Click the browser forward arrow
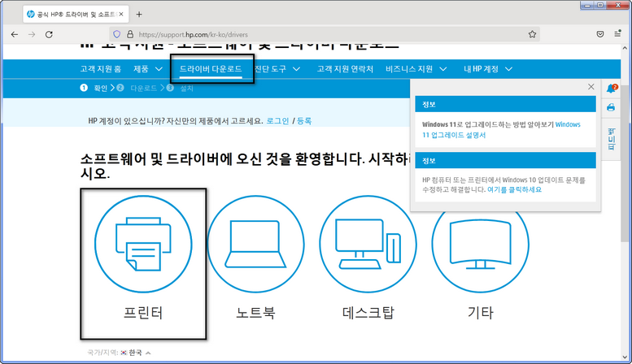This screenshot has height=364, width=632. (x=32, y=35)
